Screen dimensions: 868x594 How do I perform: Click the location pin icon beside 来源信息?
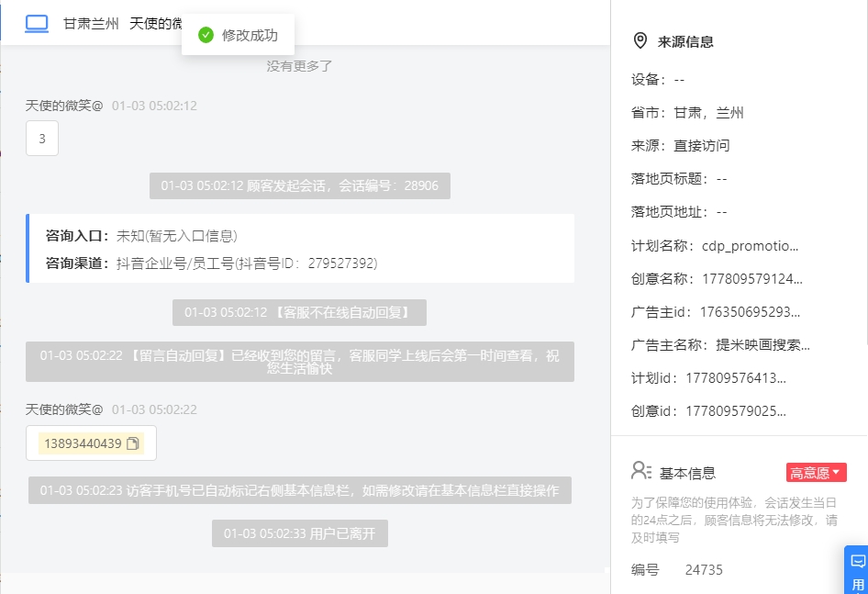pyautogui.click(x=640, y=41)
